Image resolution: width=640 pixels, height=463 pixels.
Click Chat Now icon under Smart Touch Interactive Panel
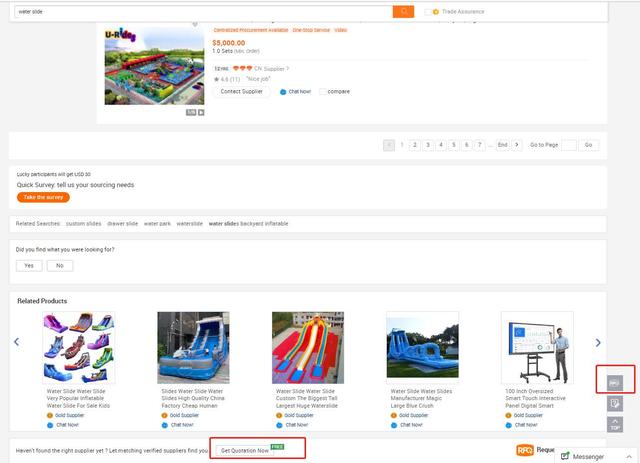tap(509, 425)
